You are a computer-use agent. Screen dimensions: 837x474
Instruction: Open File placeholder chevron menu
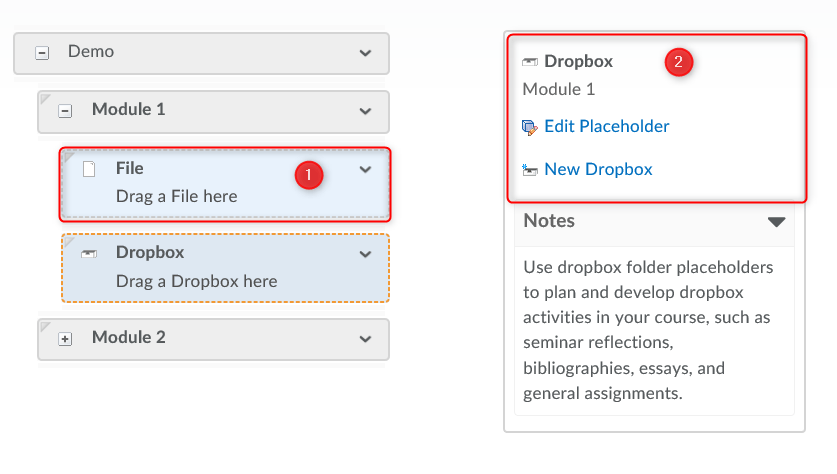pyautogui.click(x=365, y=170)
